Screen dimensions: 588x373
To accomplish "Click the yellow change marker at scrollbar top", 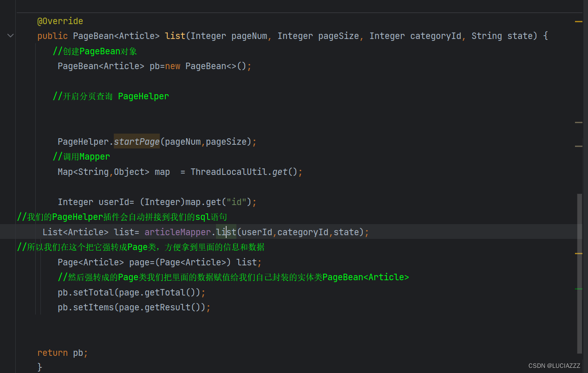I will [578, 21].
